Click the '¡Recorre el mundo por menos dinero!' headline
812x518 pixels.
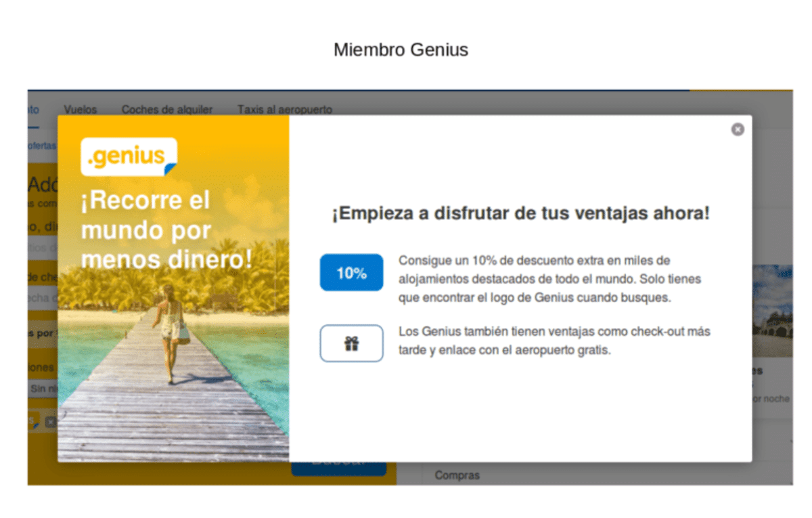click(166, 230)
